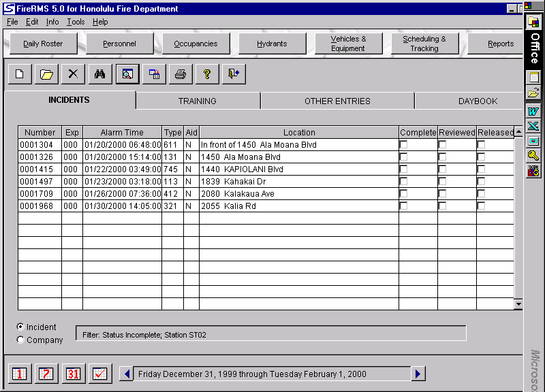This screenshot has width=545, height=392.
Task: Check Complete box for incident 0001304
Action: click(403, 145)
